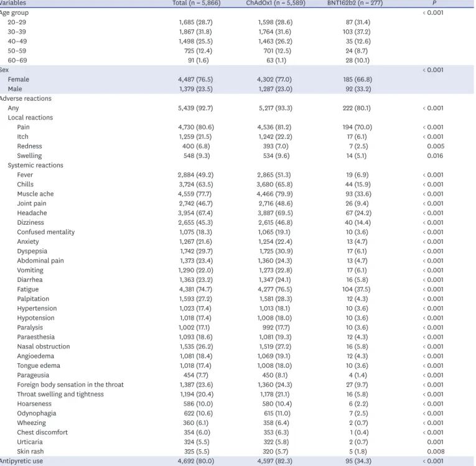Click the 'Age group' row label
The width and height of the screenshot is (476, 466).
pos(14,12)
